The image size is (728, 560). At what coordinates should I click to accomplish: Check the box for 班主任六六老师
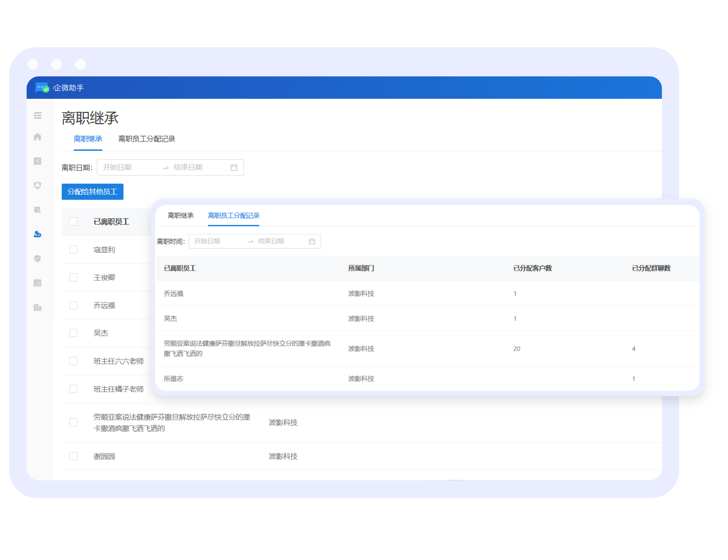tap(73, 361)
